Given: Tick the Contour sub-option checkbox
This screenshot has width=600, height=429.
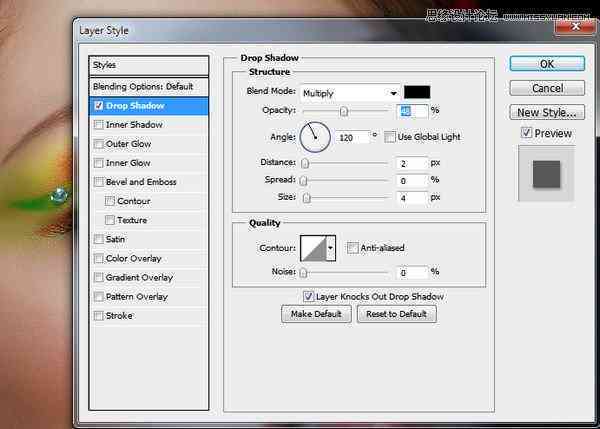Looking at the screenshot, I should [109, 201].
